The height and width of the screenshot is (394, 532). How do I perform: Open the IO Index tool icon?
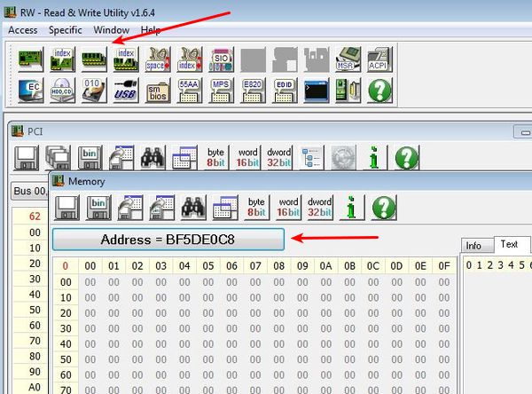coord(190,59)
